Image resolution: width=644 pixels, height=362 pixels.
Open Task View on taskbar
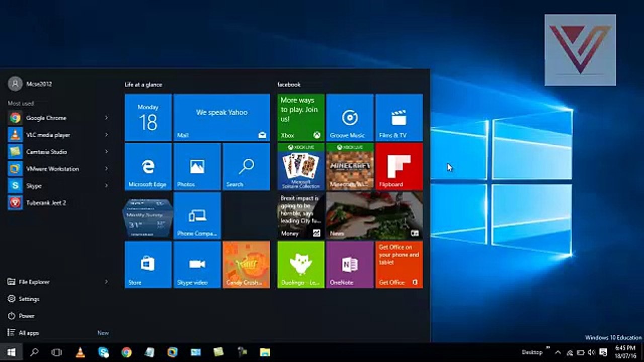(57, 352)
